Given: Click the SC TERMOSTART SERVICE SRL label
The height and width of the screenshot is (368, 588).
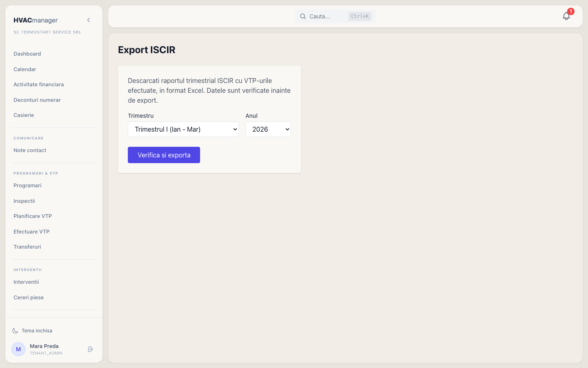Looking at the screenshot, I should point(47,32).
